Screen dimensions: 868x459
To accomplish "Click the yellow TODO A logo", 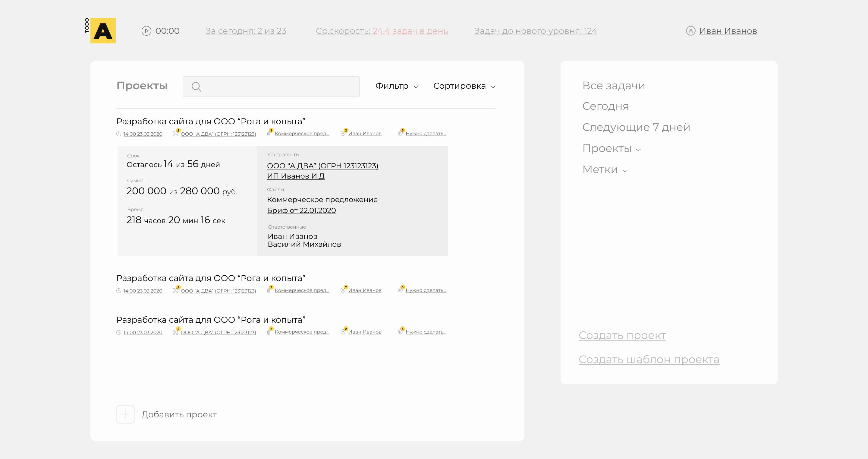I will pyautogui.click(x=102, y=31).
